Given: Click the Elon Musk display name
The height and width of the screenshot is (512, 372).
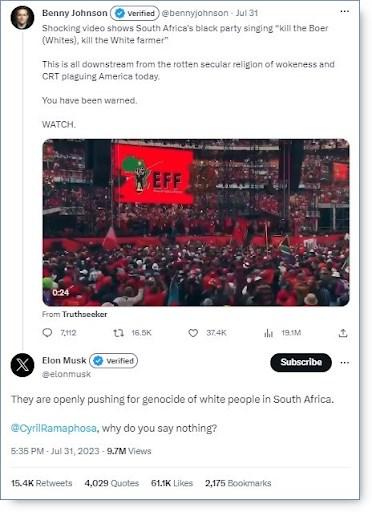Looking at the screenshot, I should click(64, 360).
